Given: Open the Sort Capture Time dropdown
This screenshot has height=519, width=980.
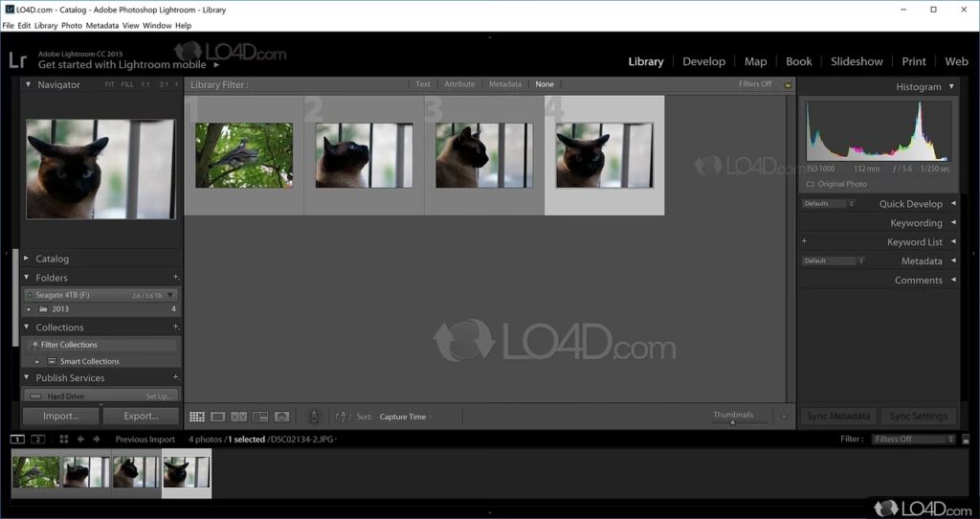Looking at the screenshot, I should click(406, 417).
